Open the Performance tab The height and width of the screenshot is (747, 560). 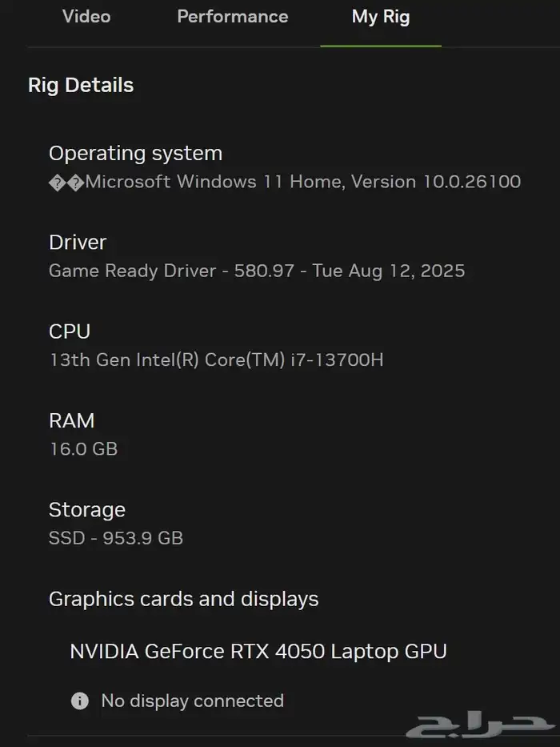point(232,17)
